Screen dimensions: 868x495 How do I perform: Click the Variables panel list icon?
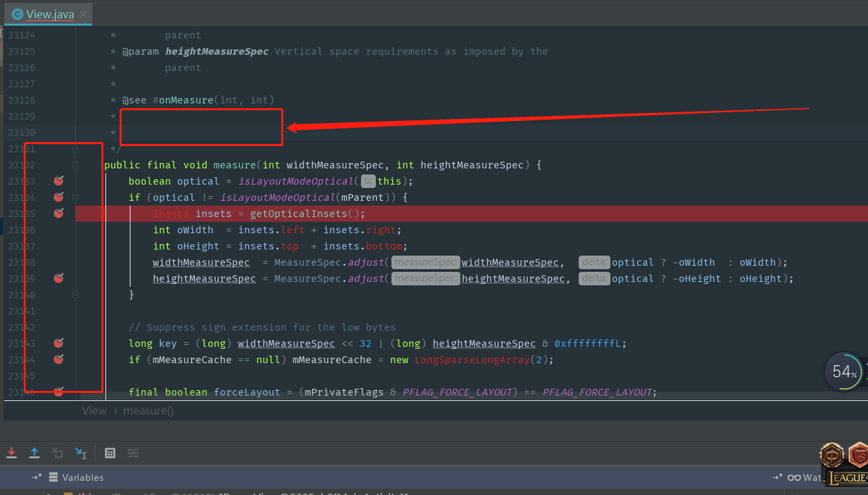53,477
